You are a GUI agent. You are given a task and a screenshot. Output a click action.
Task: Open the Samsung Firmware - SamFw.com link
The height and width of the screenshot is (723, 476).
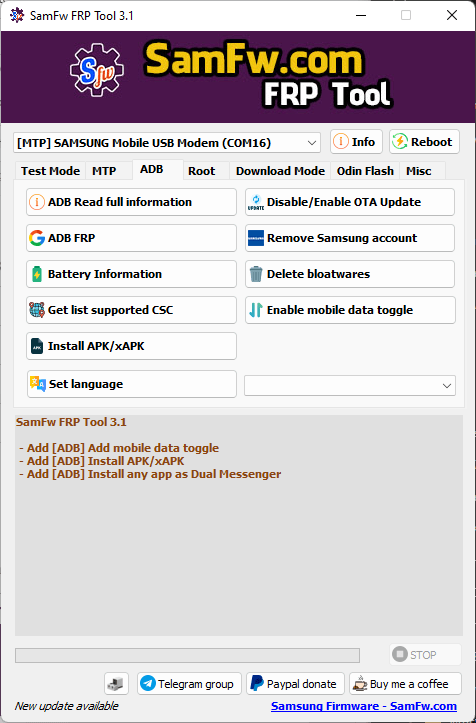pyautogui.click(x=364, y=706)
